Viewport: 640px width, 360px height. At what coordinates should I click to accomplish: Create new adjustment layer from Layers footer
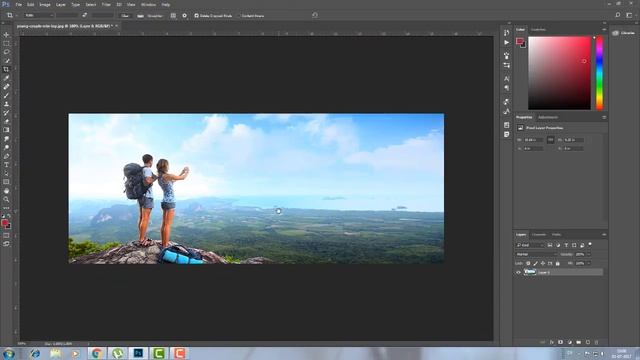pyautogui.click(x=569, y=342)
